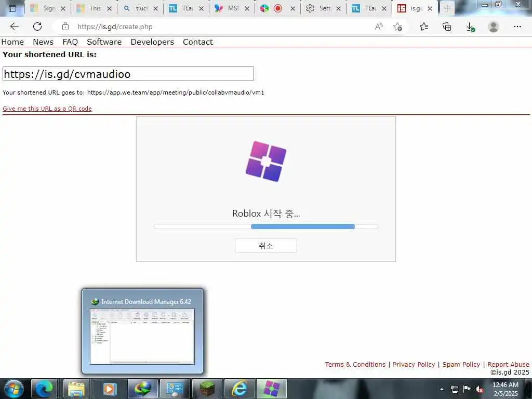
Task: Click the Roblox taskbar icon
Action: (x=271, y=389)
